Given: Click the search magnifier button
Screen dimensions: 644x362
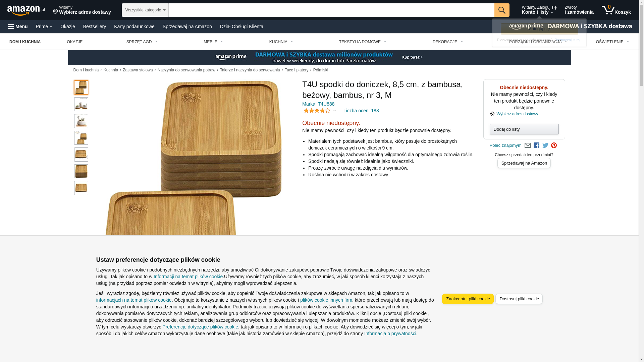Looking at the screenshot, I should pyautogui.click(x=502, y=10).
